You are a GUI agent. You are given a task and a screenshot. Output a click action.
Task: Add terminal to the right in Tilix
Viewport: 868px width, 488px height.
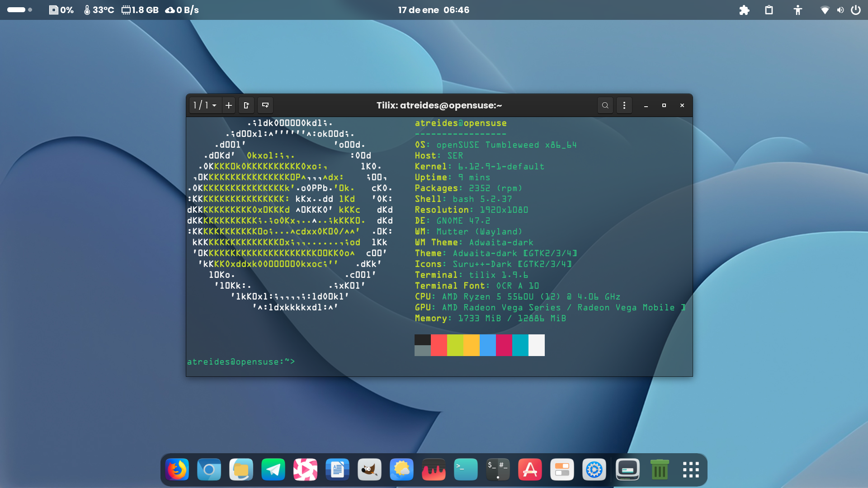[246, 105]
